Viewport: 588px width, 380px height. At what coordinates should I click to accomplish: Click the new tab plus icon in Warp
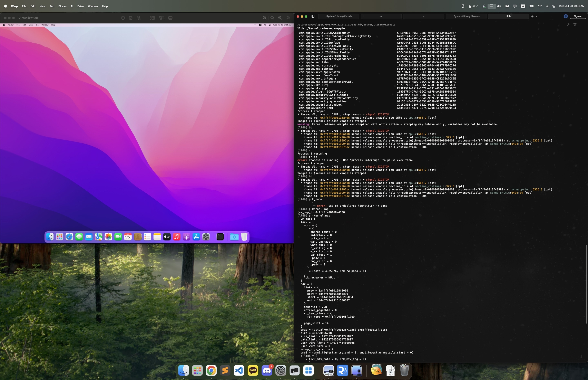[x=532, y=16]
